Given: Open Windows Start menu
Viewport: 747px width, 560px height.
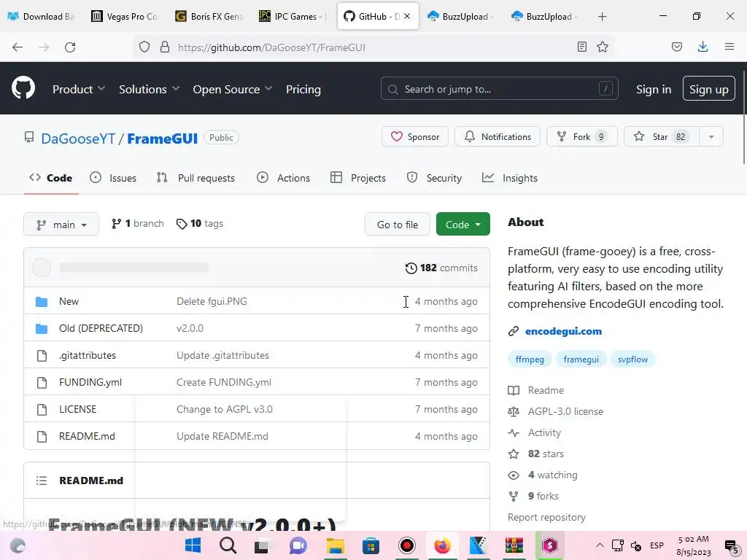Looking at the screenshot, I should pos(193,545).
